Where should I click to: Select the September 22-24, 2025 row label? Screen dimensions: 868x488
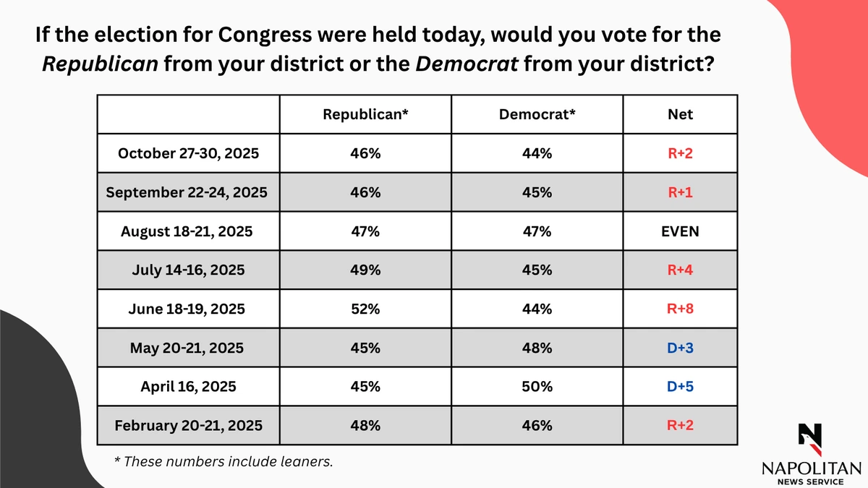click(187, 192)
